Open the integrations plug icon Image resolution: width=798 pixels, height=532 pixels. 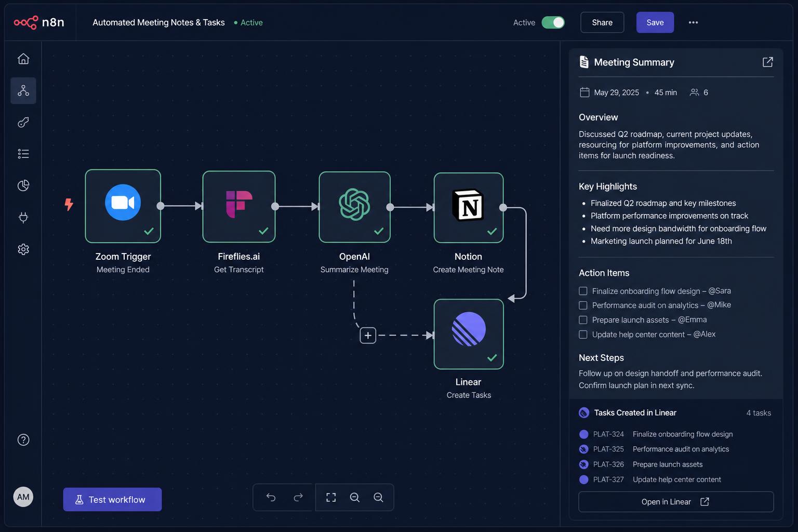click(x=23, y=218)
